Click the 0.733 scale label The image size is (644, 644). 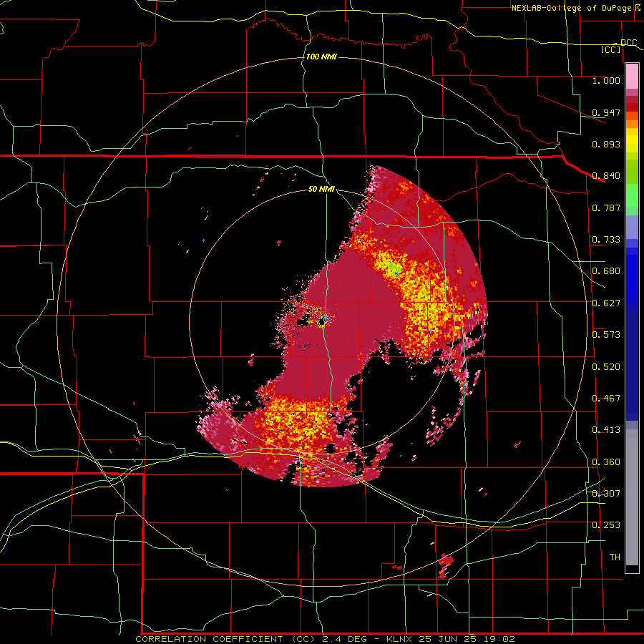tap(606, 240)
